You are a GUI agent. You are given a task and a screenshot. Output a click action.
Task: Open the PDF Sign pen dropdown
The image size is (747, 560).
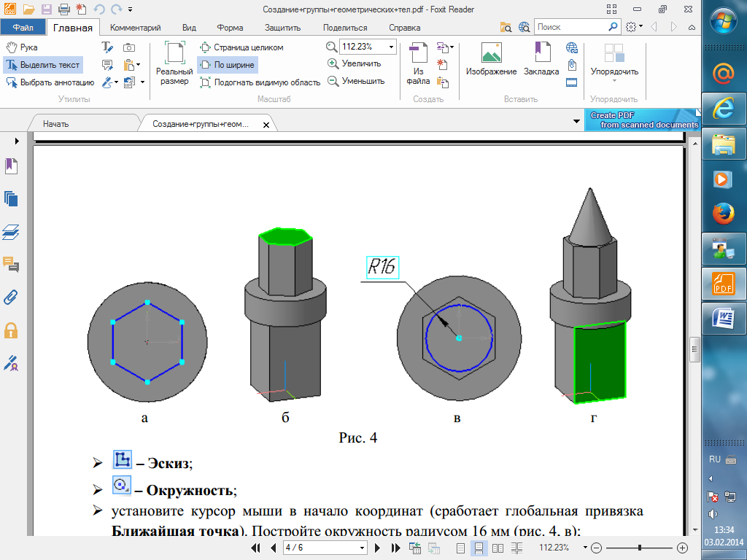click(x=116, y=82)
